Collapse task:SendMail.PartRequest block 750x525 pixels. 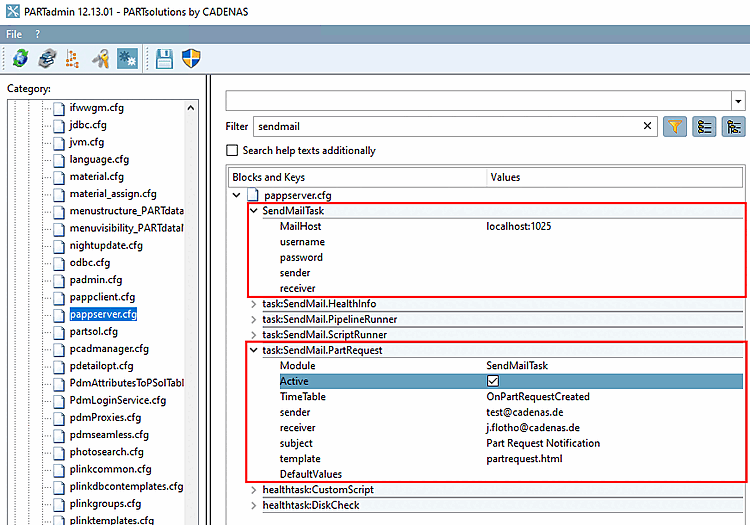click(254, 350)
